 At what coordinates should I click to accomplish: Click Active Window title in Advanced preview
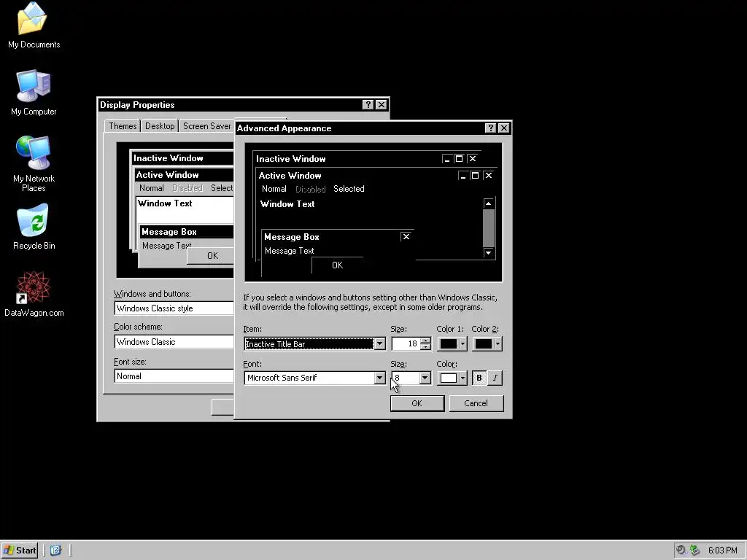pyautogui.click(x=290, y=176)
